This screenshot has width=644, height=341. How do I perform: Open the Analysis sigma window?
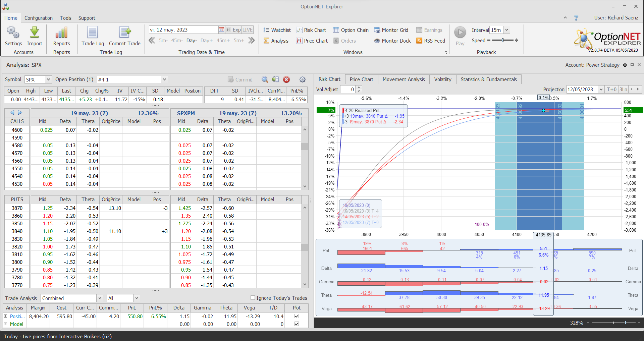click(276, 41)
